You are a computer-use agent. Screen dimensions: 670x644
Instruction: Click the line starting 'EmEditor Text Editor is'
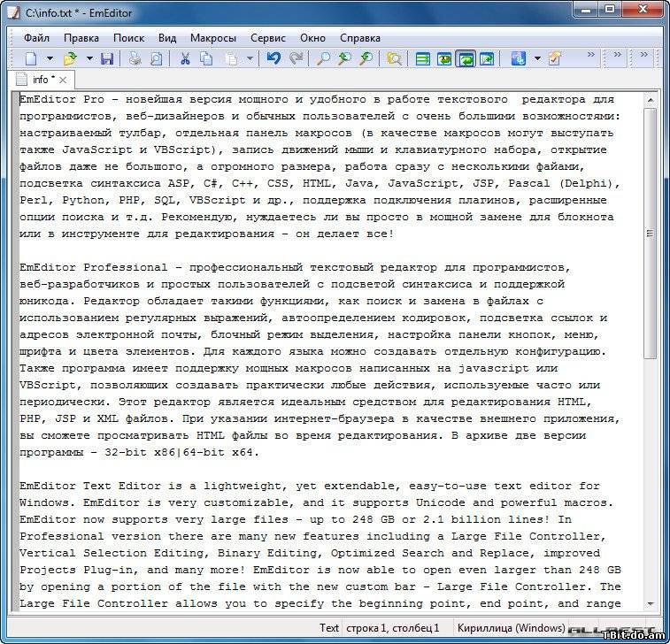[x=310, y=486]
